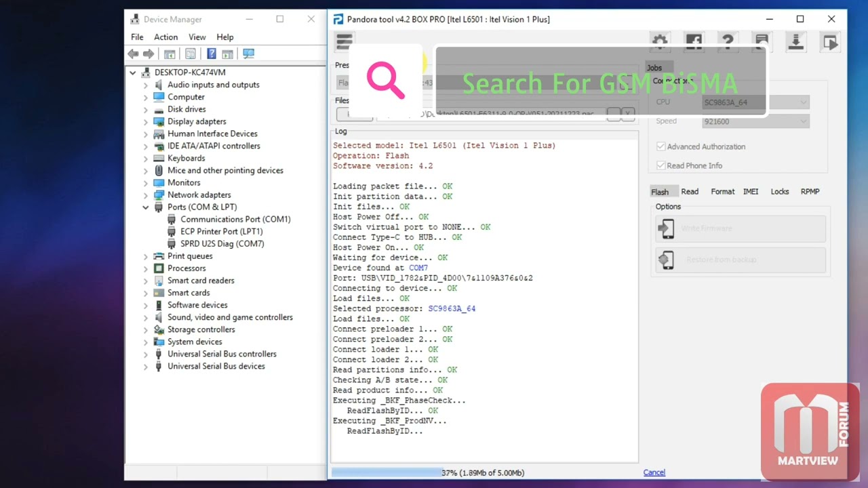Screen dimensions: 868x488
Task: Select Communications Port (COM1)
Action: point(235,220)
